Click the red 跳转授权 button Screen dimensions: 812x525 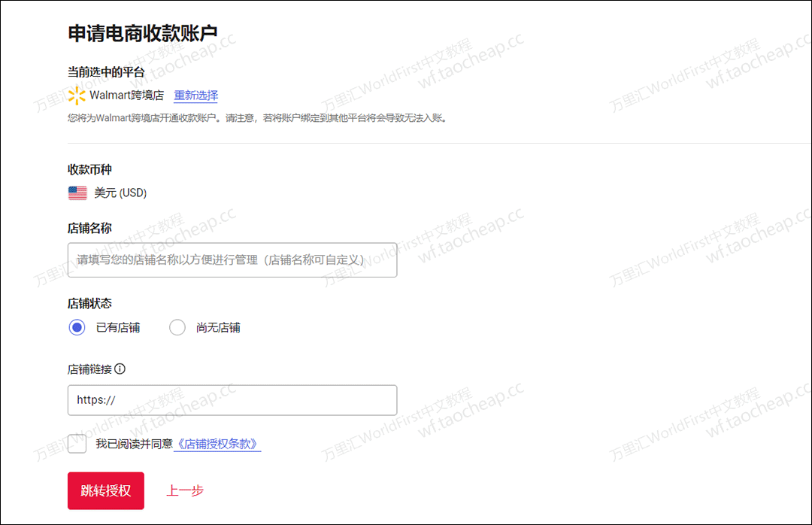106,490
